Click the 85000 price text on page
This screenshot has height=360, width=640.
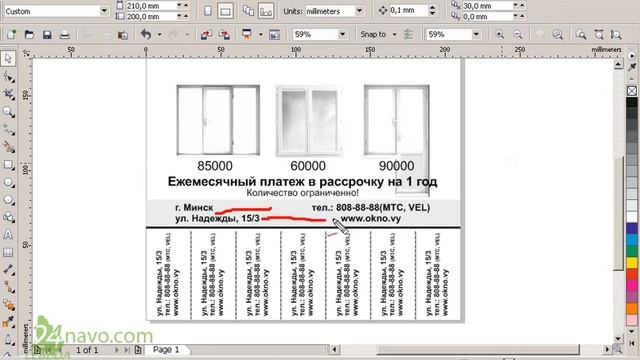[215, 166]
